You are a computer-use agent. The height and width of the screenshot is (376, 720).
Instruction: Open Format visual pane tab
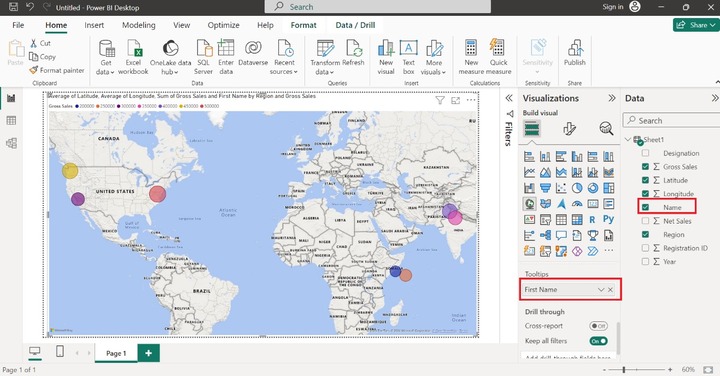coord(569,129)
